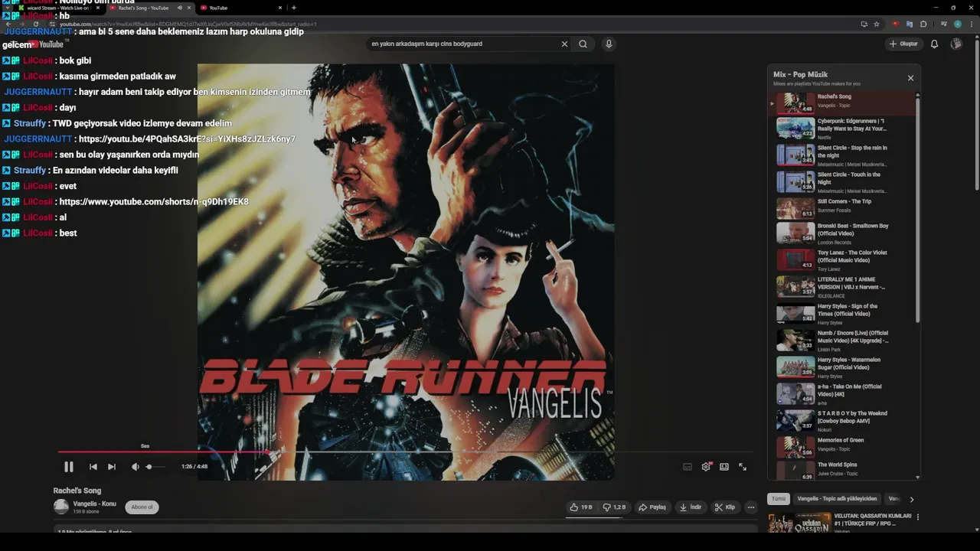
Task: Switch to theater mode view
Action: tap(724, 467)
